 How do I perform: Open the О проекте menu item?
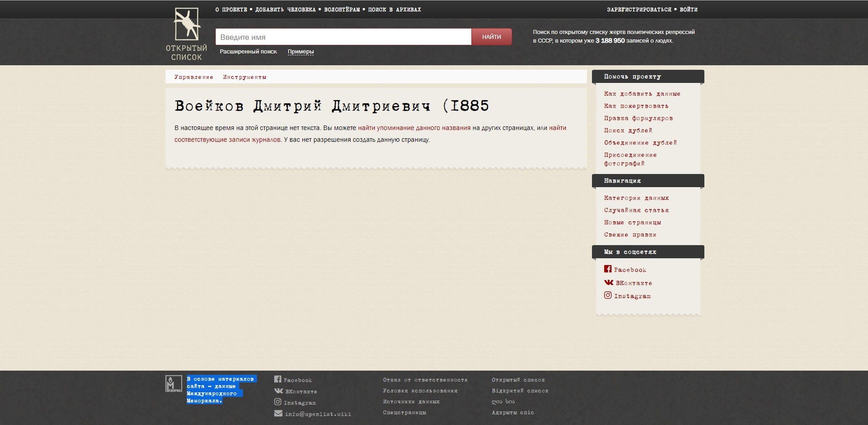(231, 10)
